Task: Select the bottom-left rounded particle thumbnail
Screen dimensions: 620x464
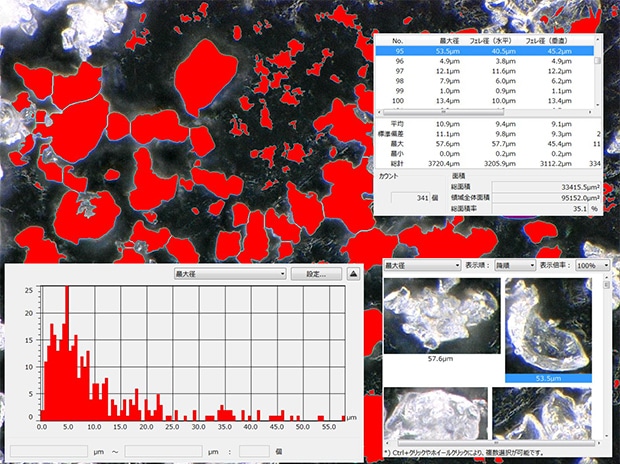Action: pyautogui.click(x=436, y=413)
